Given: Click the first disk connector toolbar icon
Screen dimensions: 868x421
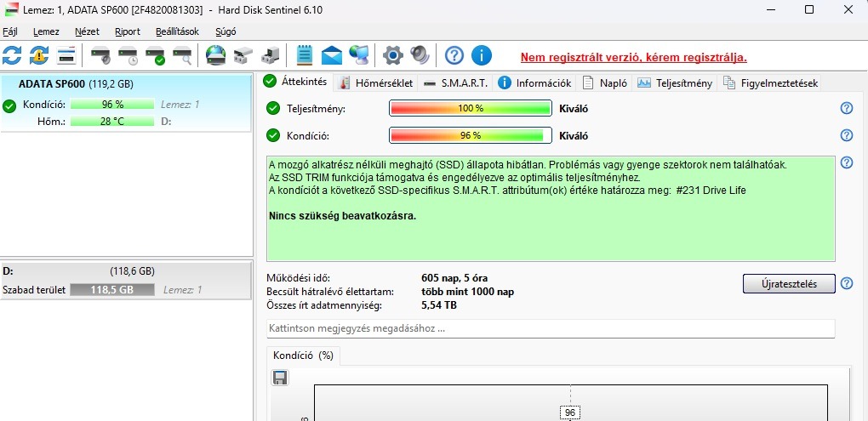Looking at the screenshot, I should point(243,55).
